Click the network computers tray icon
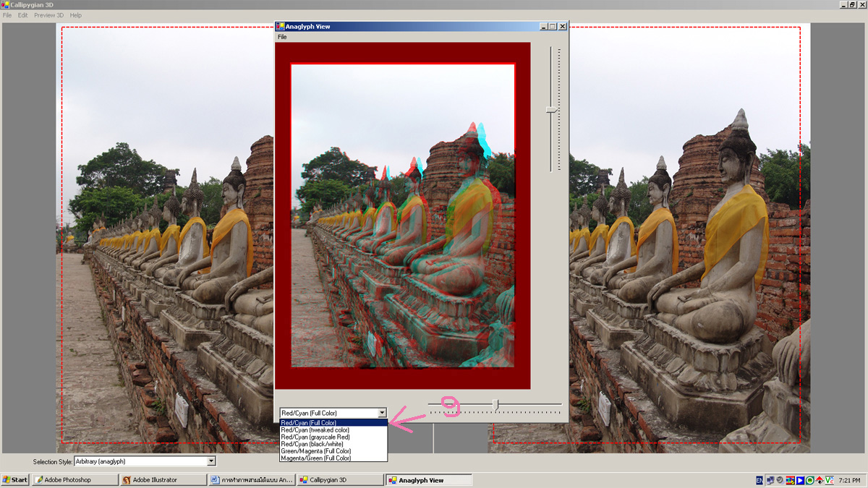 [770, 480]
